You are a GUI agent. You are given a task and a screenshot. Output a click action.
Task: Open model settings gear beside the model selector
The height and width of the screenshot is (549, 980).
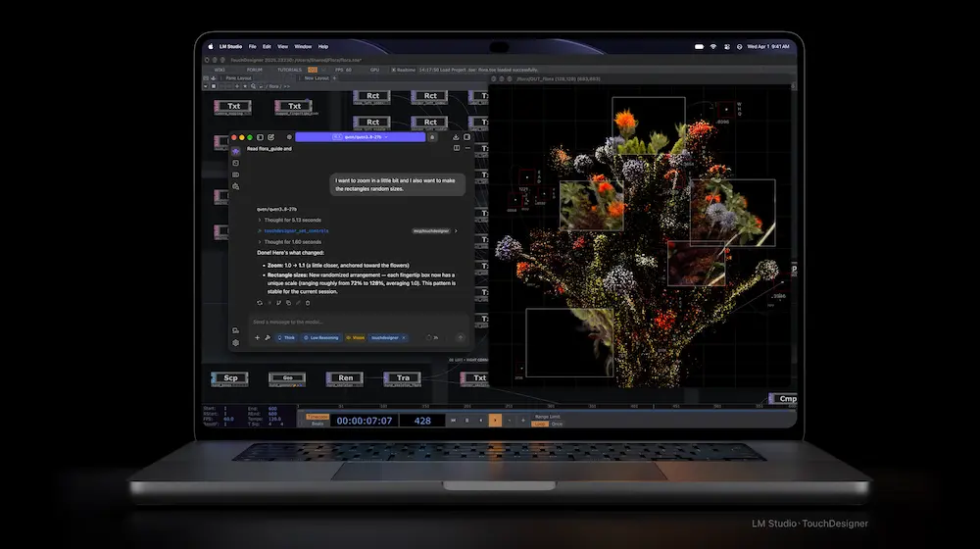(289, 137)
